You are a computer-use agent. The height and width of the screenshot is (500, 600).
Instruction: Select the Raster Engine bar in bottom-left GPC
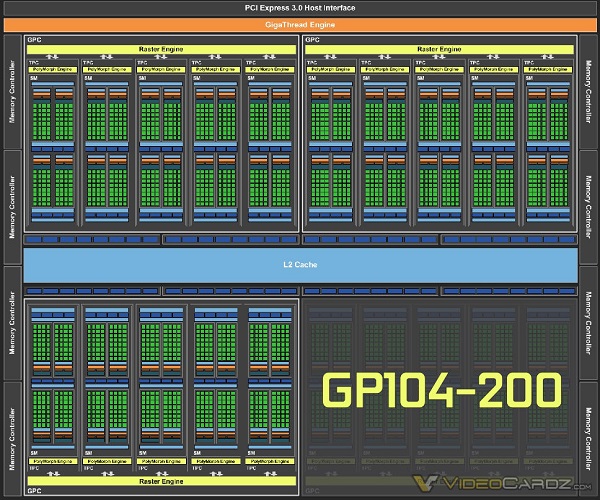point(161,481)
